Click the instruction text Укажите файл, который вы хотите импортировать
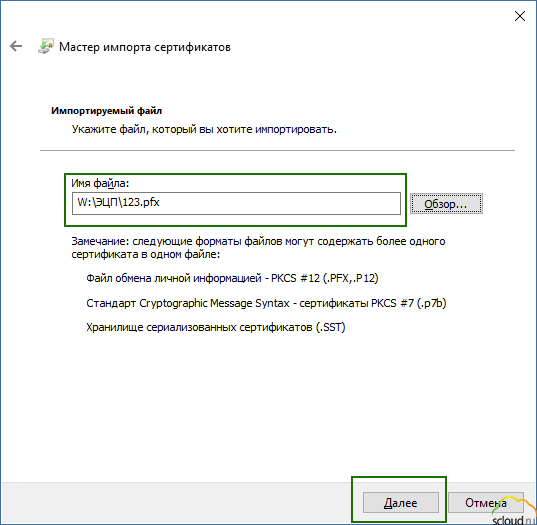This screenshot has height=525, width=537. pyautogui.click(x=204, y=129)
